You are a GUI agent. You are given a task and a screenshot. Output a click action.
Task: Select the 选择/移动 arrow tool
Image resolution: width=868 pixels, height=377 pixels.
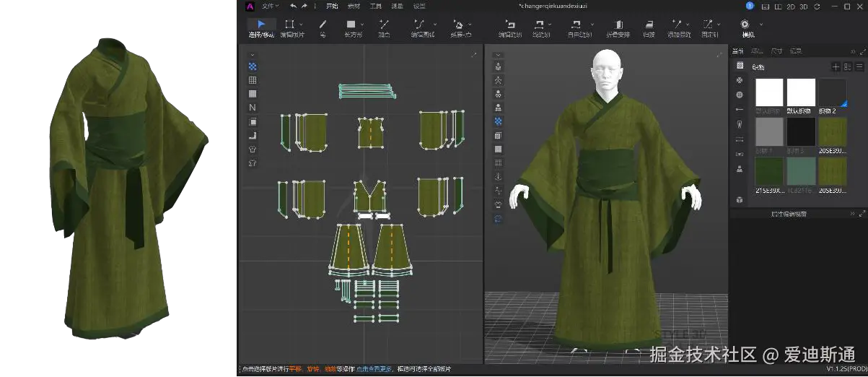click(261, 24)
